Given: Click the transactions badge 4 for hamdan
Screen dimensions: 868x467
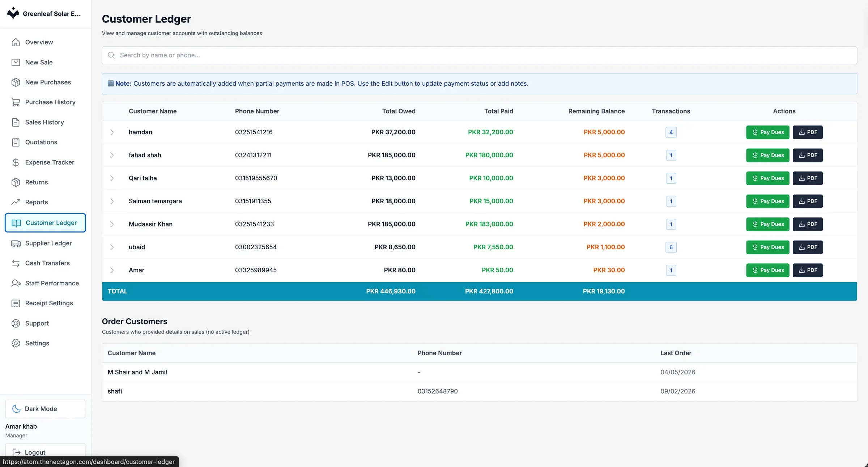Looking at the screenshot, I should 671,132.
